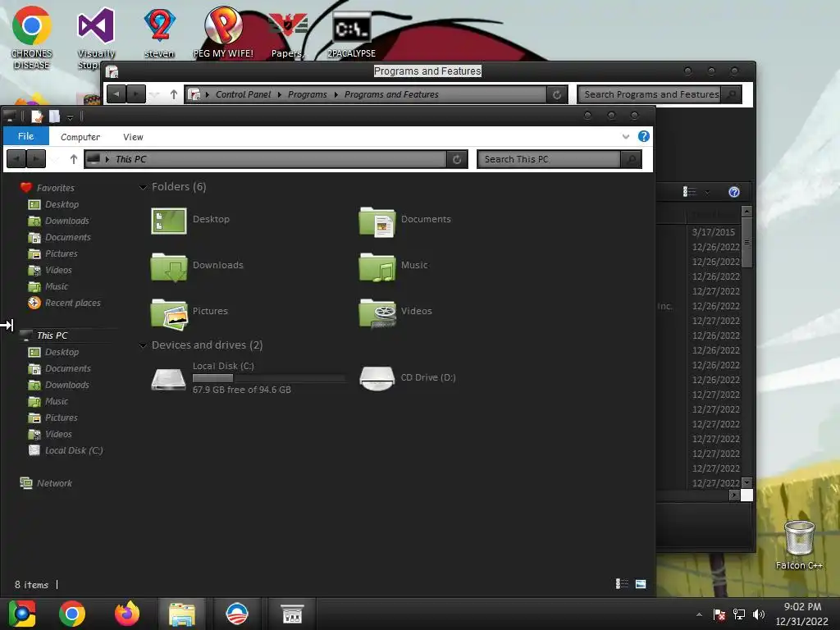Click This PC in address bar
Screen dimensions: 840x630
click(x=130, y=159)
